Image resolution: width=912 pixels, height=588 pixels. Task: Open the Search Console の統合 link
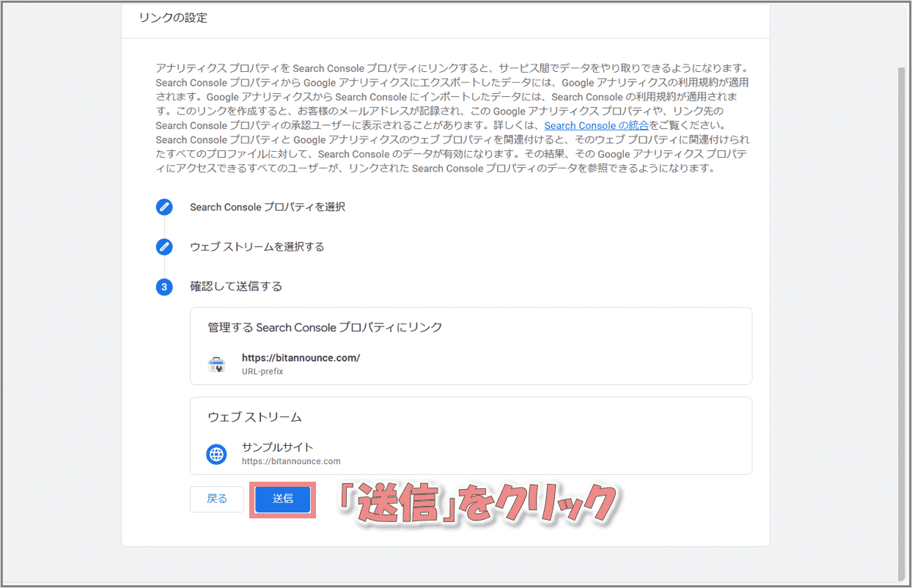coord(596,125)
